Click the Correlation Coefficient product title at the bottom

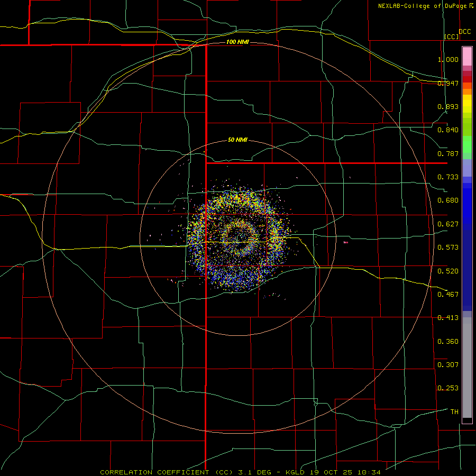tap(240, 472)
